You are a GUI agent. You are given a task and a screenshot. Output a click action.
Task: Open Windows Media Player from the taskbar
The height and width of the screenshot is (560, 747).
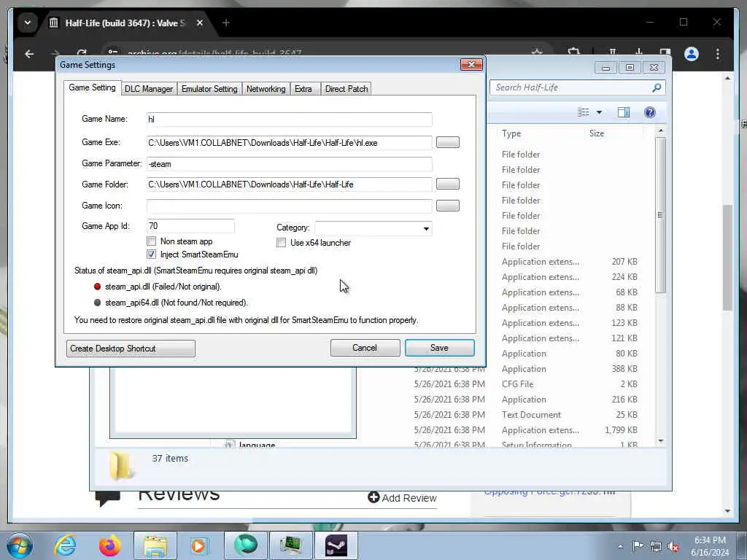click(x=199, y=545)
